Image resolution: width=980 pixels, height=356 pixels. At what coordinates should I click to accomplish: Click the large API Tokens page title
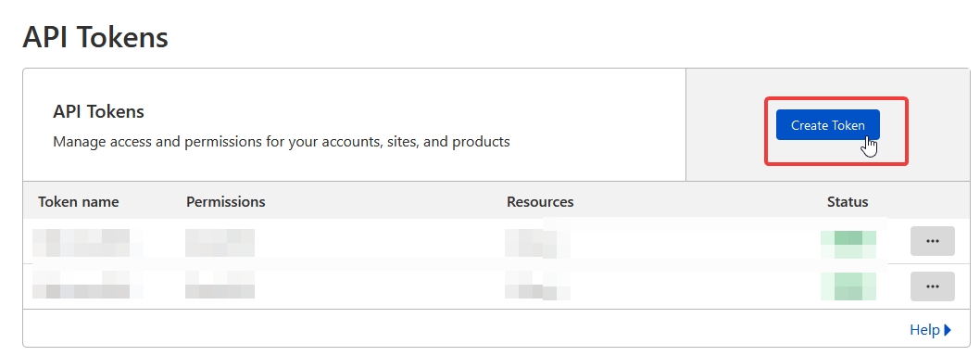point(95,37)
